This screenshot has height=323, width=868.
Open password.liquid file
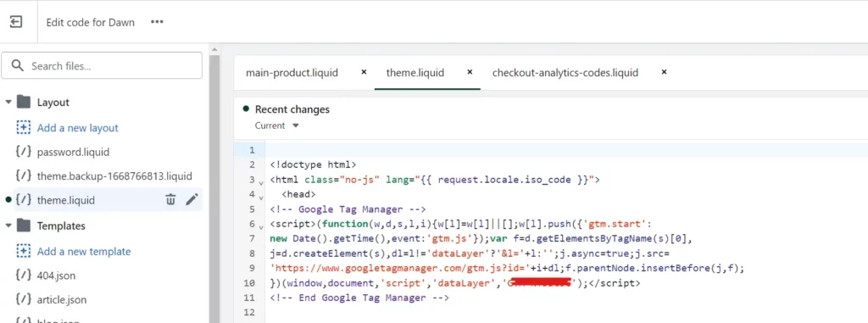coord(73,152)
